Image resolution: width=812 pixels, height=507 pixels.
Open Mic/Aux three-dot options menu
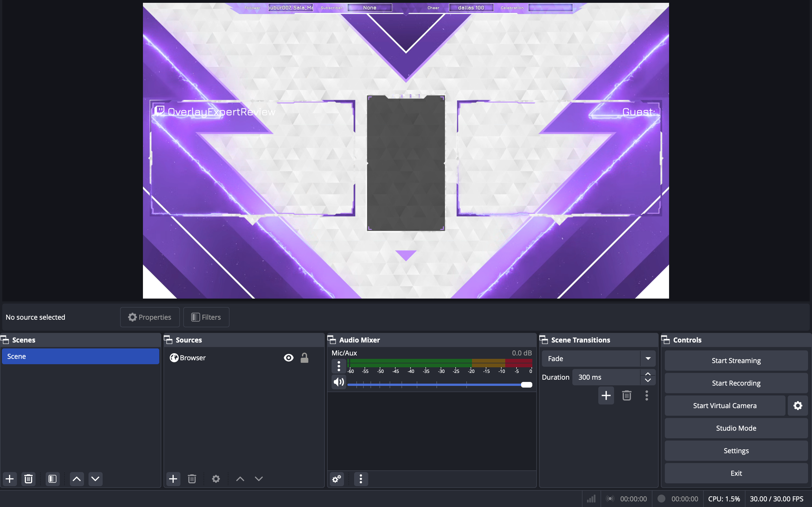pyautogui.click(x=339, y=366)
